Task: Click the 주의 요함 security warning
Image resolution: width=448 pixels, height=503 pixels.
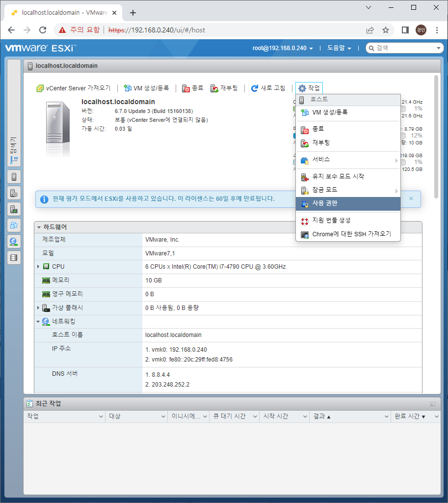Action: pos(79,30)
